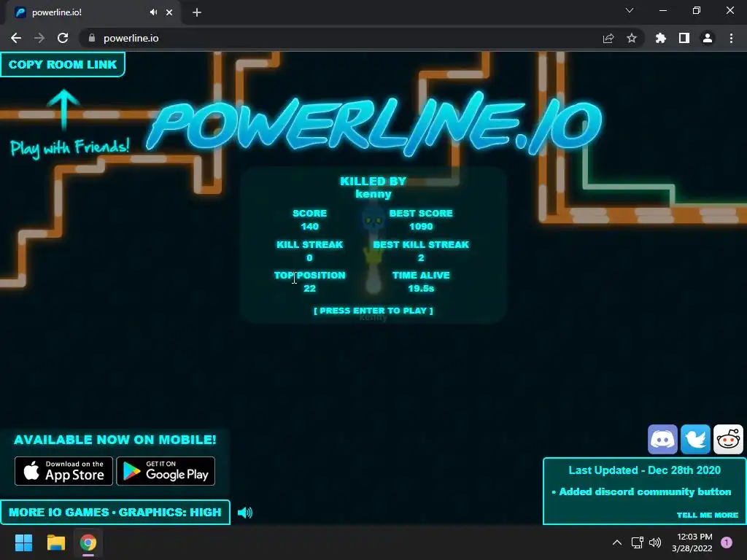Screen dimensions: 747x560
Task: Click the TOP POSITION value 22
Action: [x=309, y=289]
